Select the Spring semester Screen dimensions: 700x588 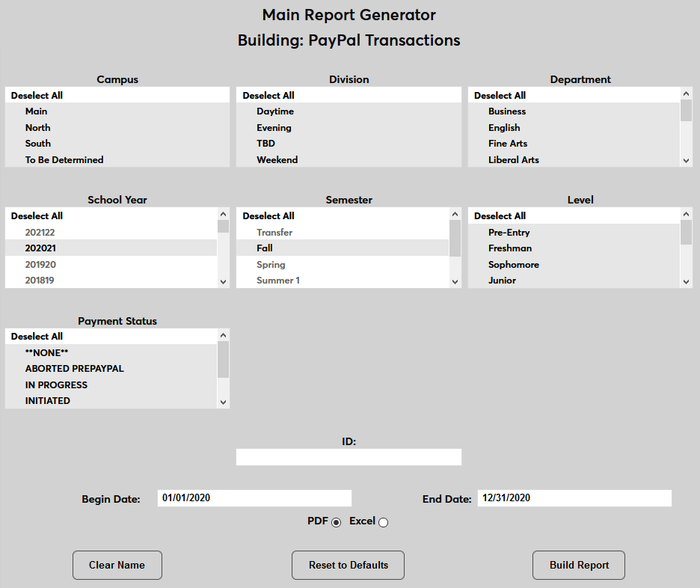coord(343,264)
